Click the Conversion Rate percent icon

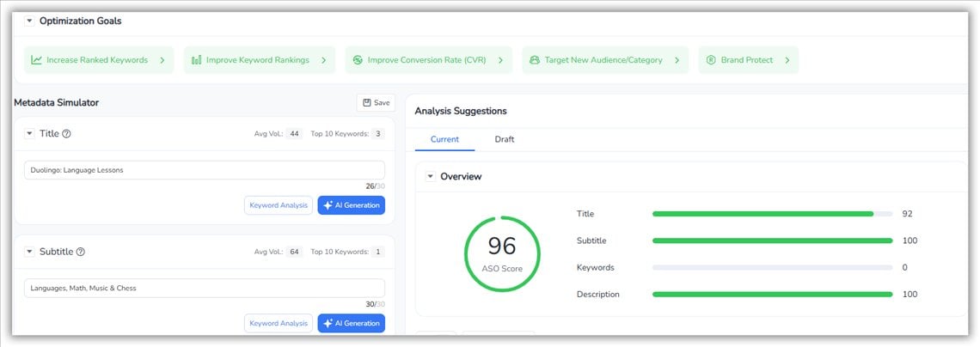click(x=358, y=60)
